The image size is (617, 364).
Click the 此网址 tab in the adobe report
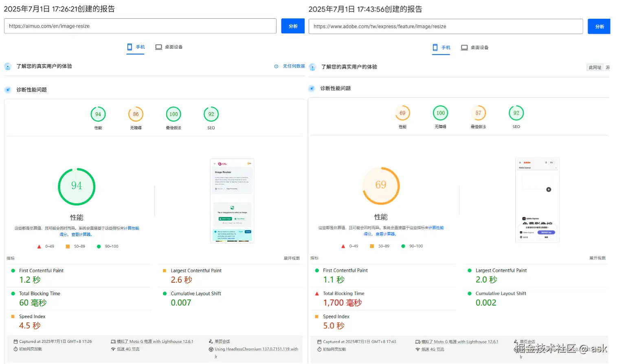point(595,68)
